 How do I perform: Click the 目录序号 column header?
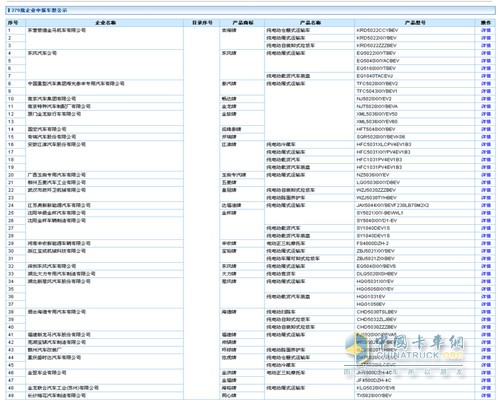click(x=202, y=23)
